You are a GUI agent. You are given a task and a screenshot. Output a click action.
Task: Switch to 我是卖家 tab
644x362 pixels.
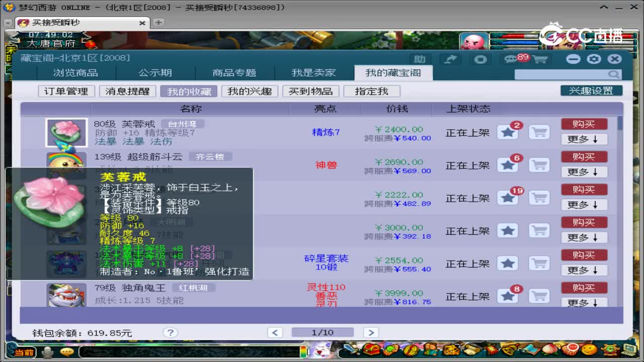pyautogui.click(x=313, y=73)
